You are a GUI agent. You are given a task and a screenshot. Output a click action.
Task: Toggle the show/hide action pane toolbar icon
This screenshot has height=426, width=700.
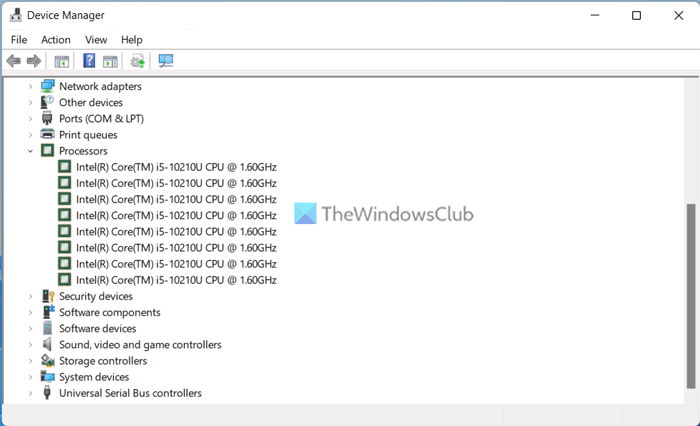point(110,61)
